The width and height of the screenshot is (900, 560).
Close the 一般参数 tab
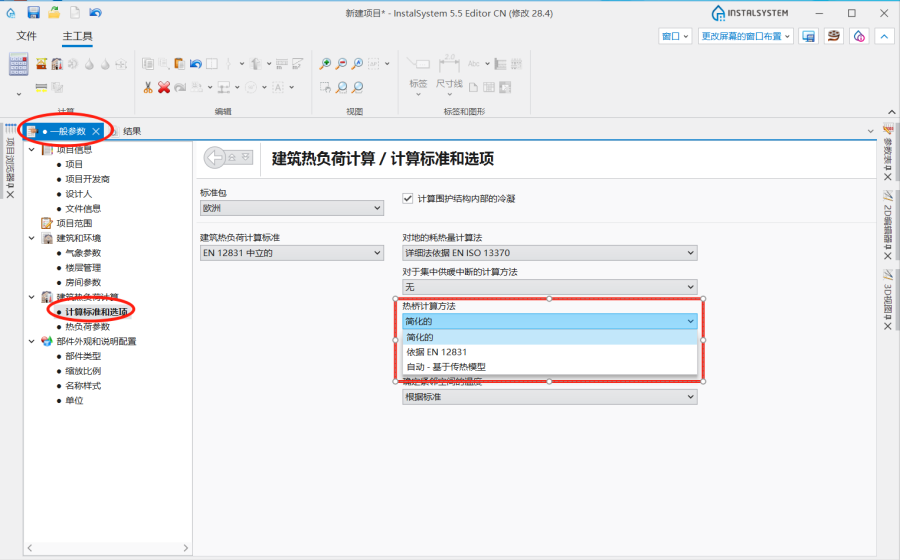[x=96, y=131]
